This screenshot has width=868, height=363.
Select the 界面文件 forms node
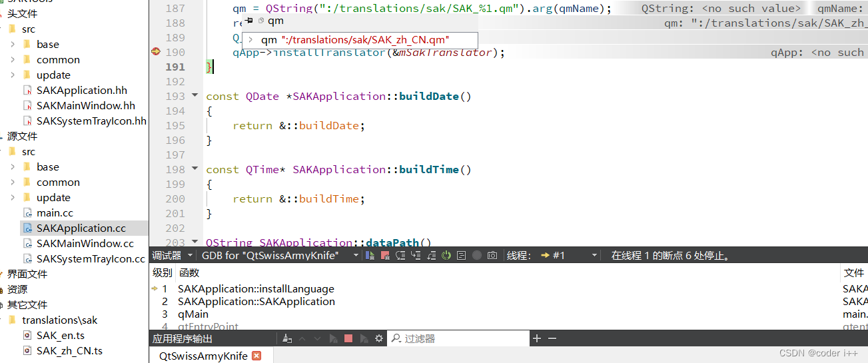click(x=27, y=274)
